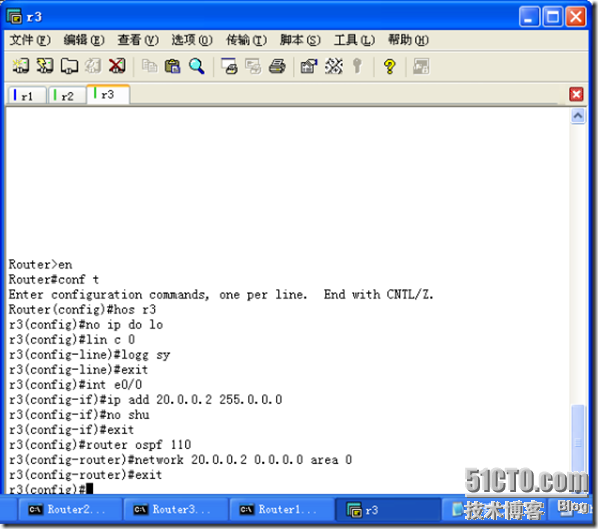This screenshot has height=529, width=598.
Task: Click the terminal scrollbar thumb
Action: pyautogui.click(x=578, y=442)
